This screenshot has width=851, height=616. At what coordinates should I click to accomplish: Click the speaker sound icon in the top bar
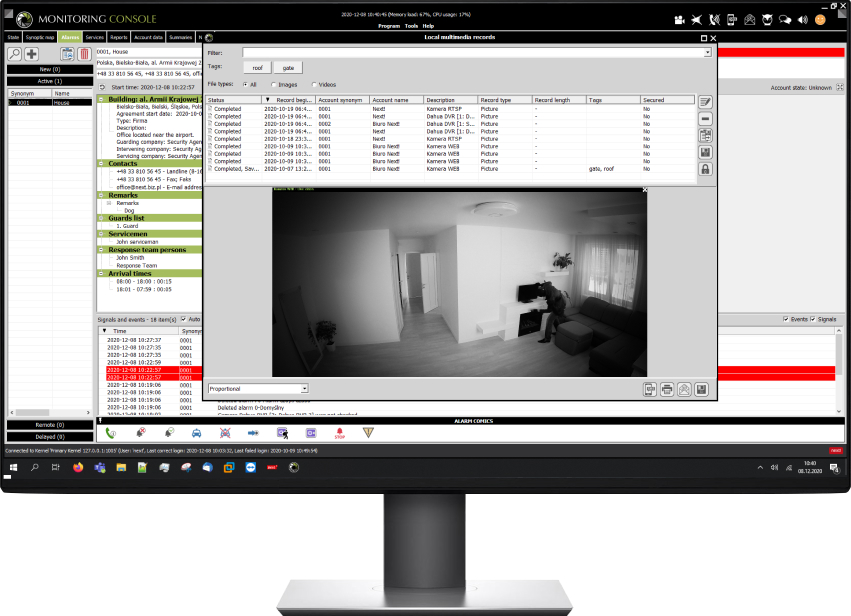tap(803, 20)
